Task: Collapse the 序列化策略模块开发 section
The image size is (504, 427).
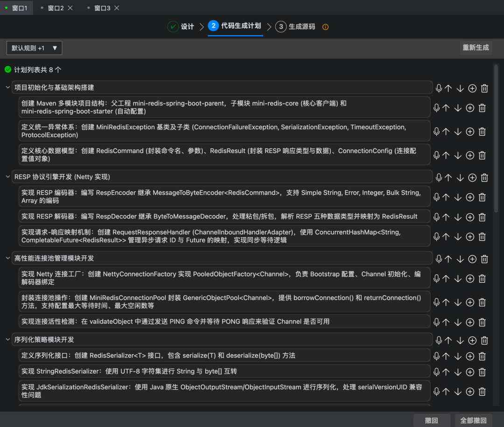Action: [x=8, y=339]
